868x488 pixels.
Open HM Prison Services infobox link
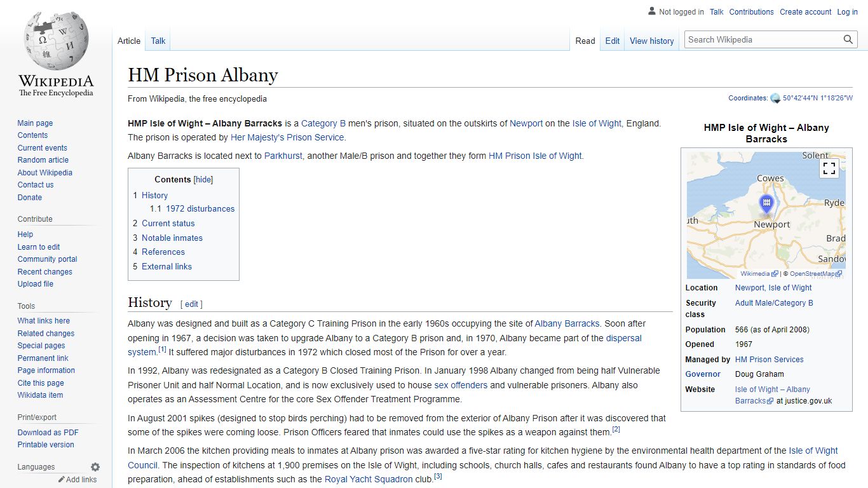point(769,360)
